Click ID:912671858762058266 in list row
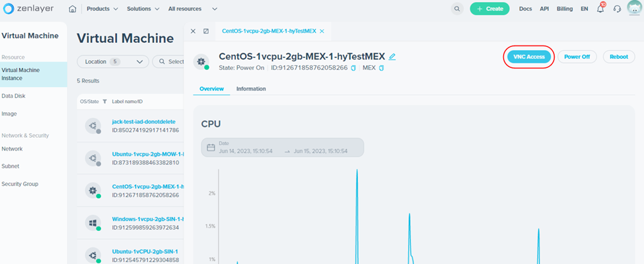The height and width of the screenshot is (264, 644). pos(145,195)
